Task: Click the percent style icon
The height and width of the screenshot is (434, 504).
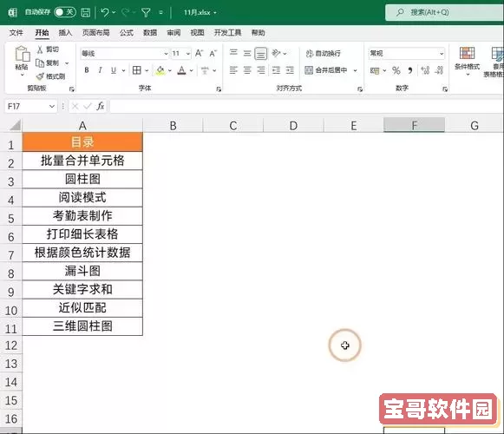Action: point(396,70)
